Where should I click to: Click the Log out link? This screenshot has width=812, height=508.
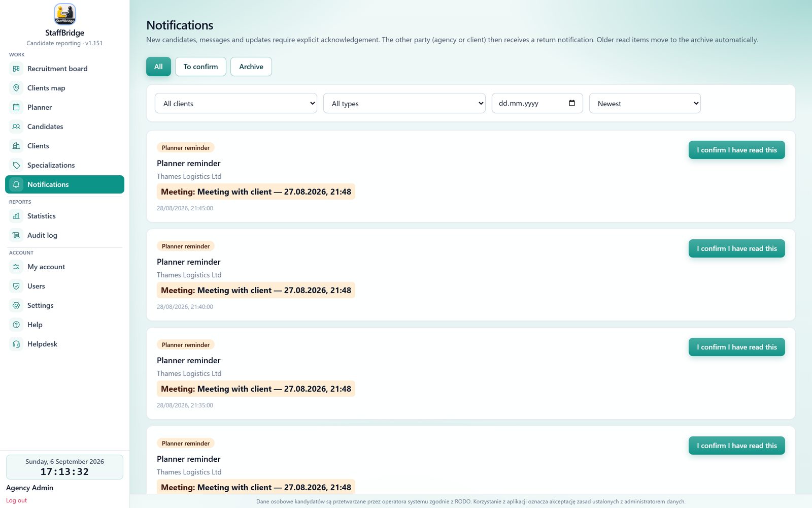point(16,500)
